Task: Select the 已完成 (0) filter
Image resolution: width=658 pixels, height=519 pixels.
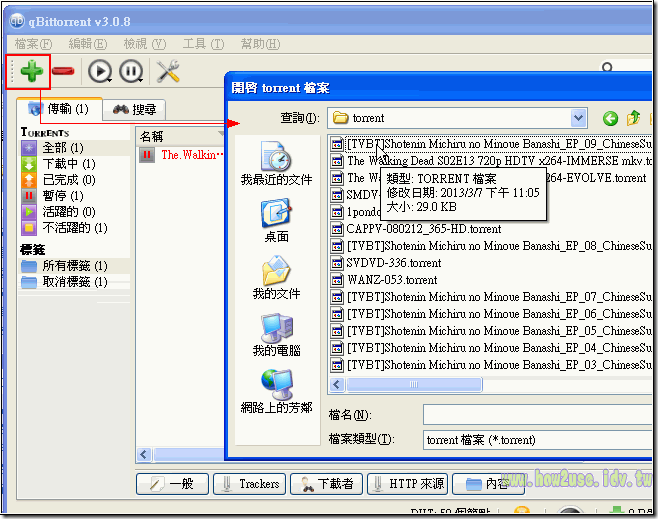Action: (68, 180)
